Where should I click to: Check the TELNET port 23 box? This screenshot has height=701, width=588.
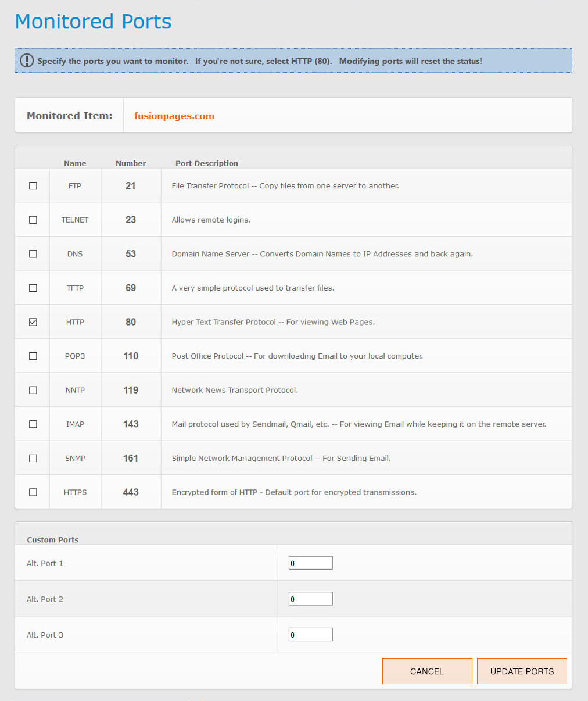[x=33, y=220]
